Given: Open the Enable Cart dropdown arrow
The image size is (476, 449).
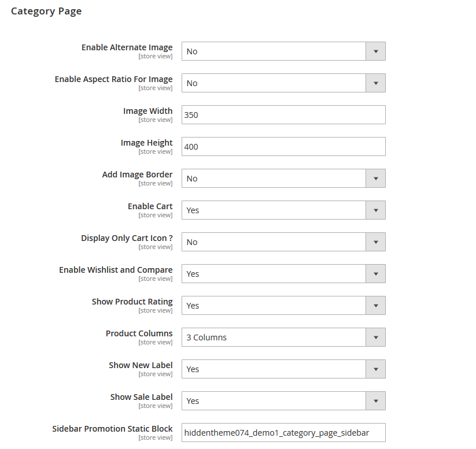Looking at the screenshot, I should 375,210.
